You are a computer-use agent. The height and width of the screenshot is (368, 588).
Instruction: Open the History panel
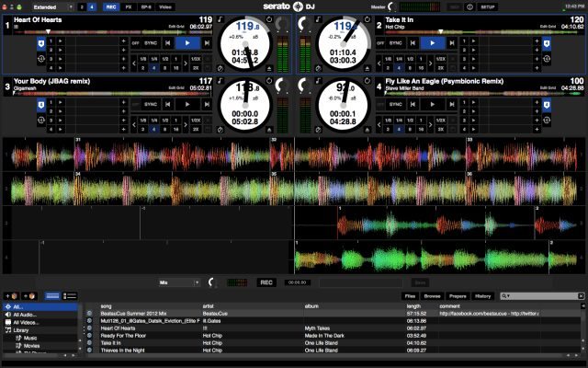coord(482,296)
